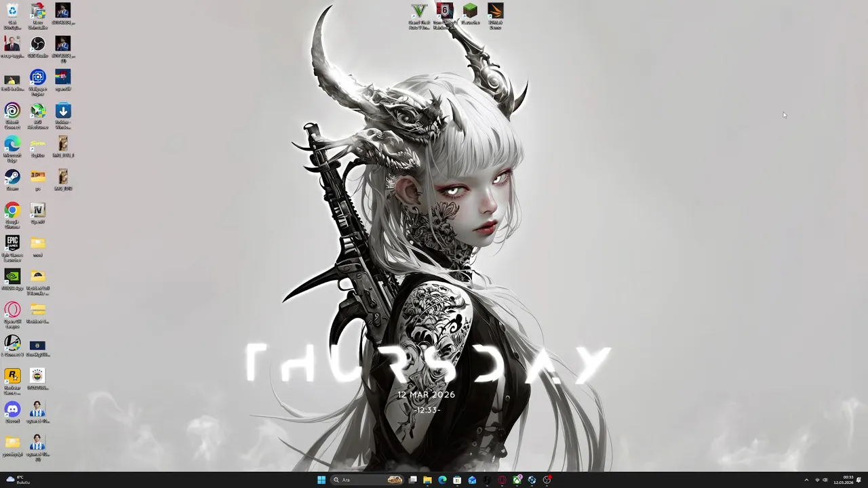Image resolution: width=868 pixels, height=488 pixels.
Task: Open the notification center bell
Action: [859, 480]
